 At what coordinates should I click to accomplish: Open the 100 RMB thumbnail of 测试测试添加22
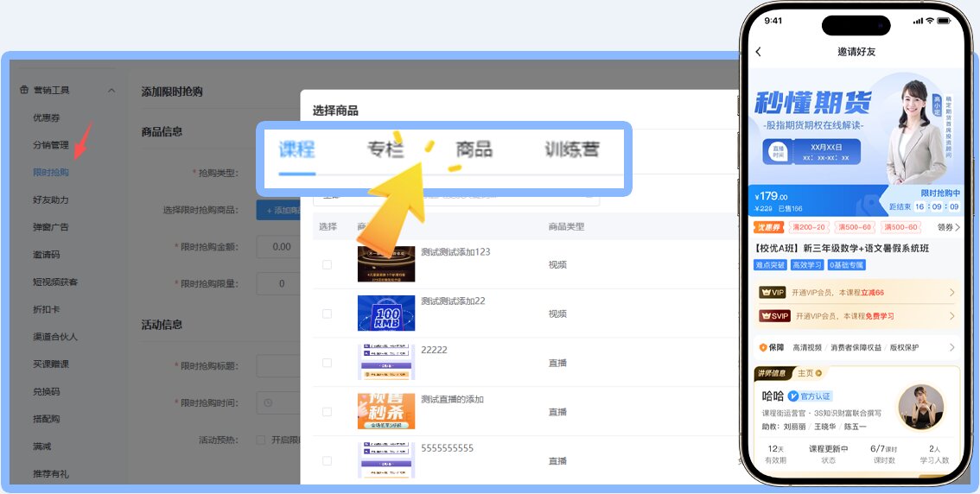click(385, 313)
